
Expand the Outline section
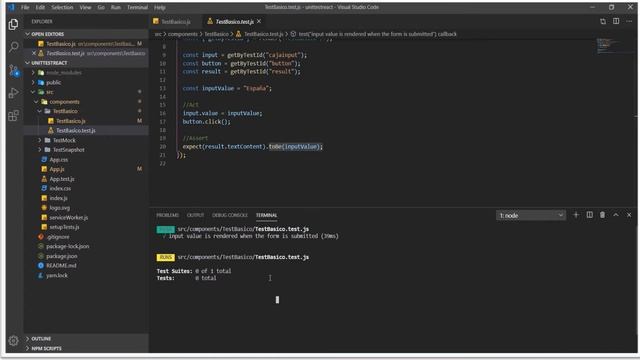point(86,339)
